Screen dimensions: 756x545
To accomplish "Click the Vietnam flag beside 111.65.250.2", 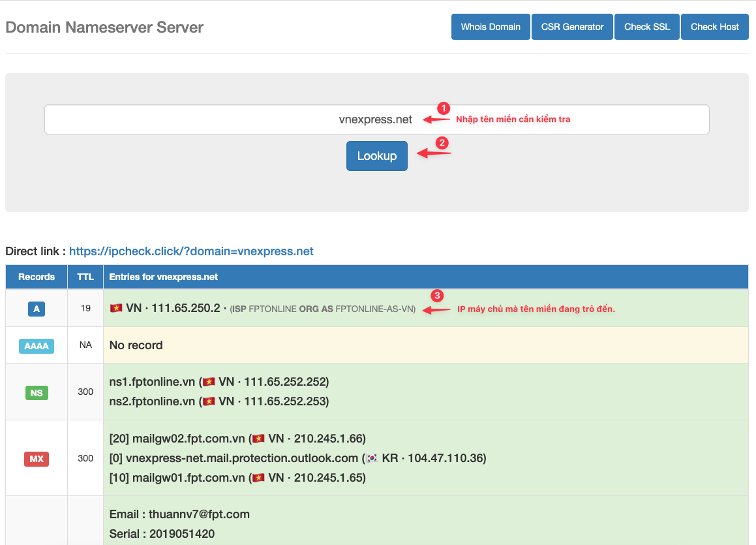I will pyautogui.click(x=115, y=307).
